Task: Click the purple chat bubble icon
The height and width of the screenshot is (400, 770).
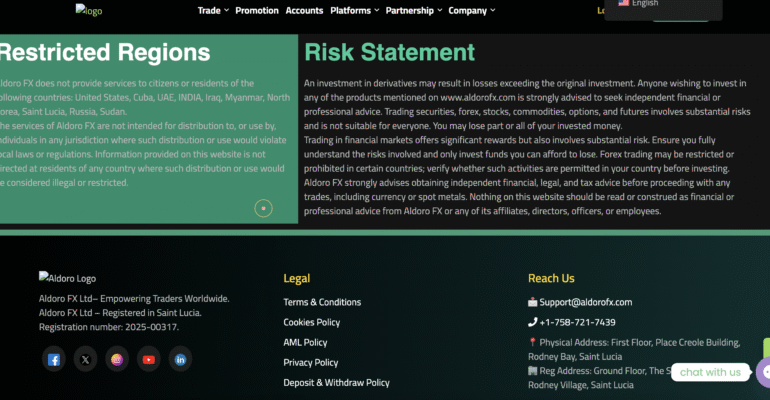Action: pos(765,372)
